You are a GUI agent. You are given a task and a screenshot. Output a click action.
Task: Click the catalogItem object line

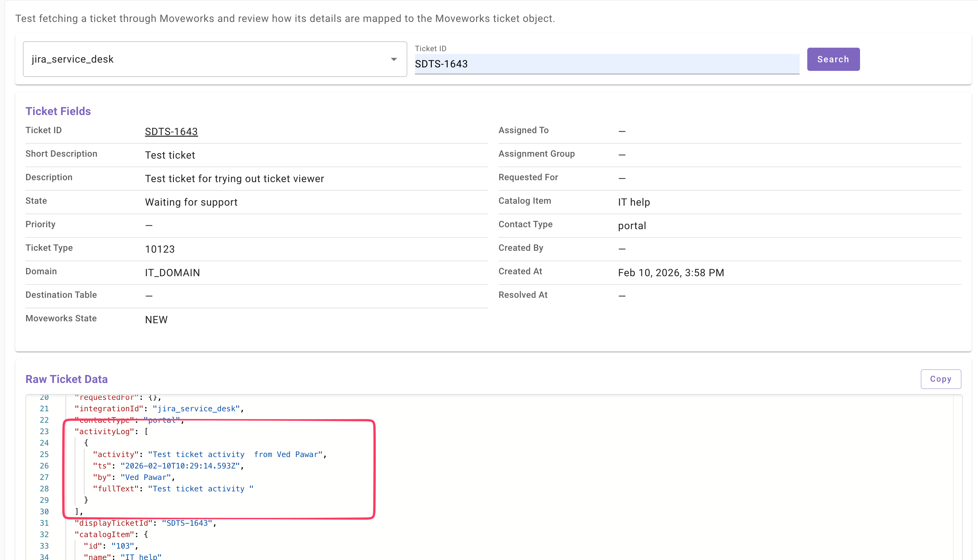(x=111, y=534)
